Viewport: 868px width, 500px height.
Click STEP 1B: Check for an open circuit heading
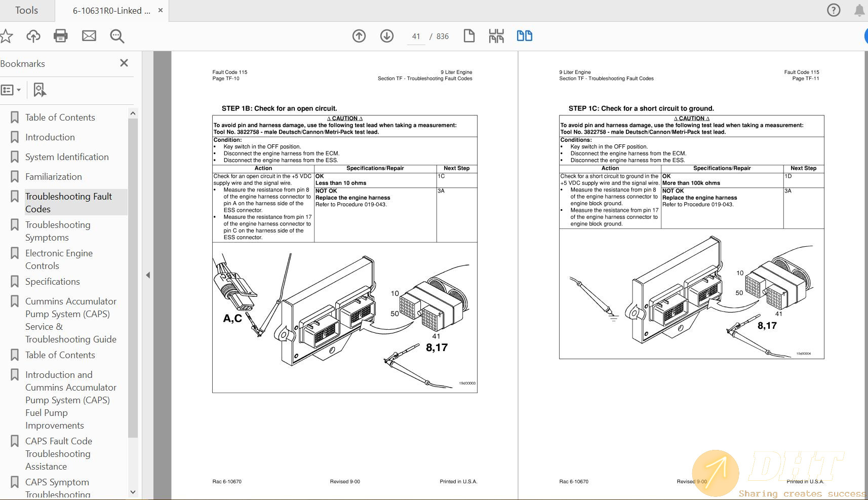tap(279, 108)
